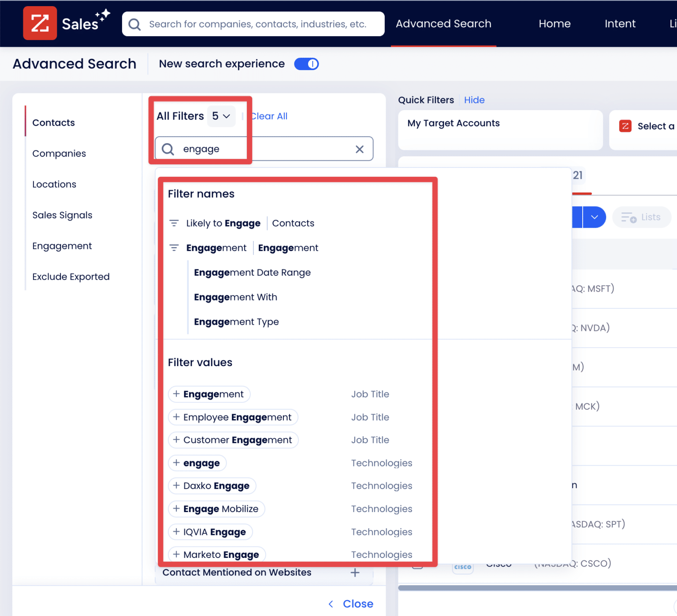Switch to the Home navigation item
Screen dimensions: 677x616
coord(554,24)
